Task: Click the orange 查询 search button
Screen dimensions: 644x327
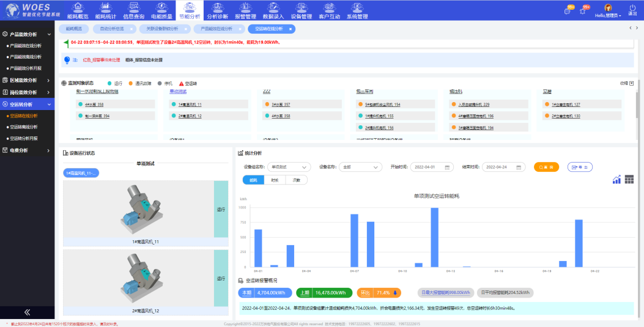Action: [546, 167]
